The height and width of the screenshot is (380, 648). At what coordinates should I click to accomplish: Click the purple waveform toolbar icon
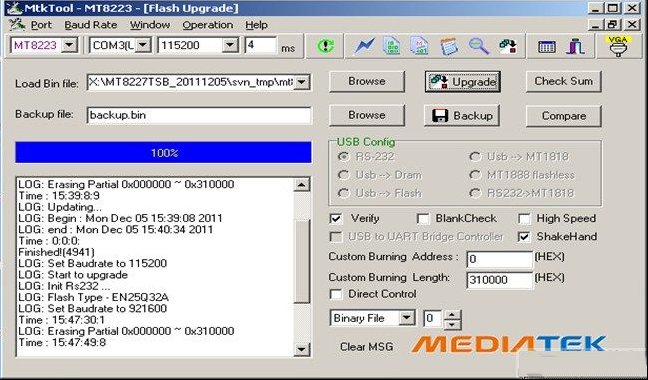tap(575, 46)
